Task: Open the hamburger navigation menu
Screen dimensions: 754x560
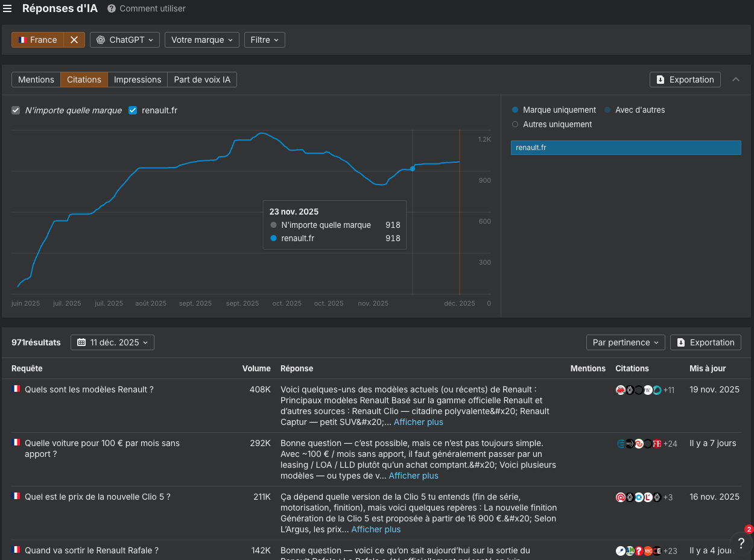Action: tap(7, 8)
